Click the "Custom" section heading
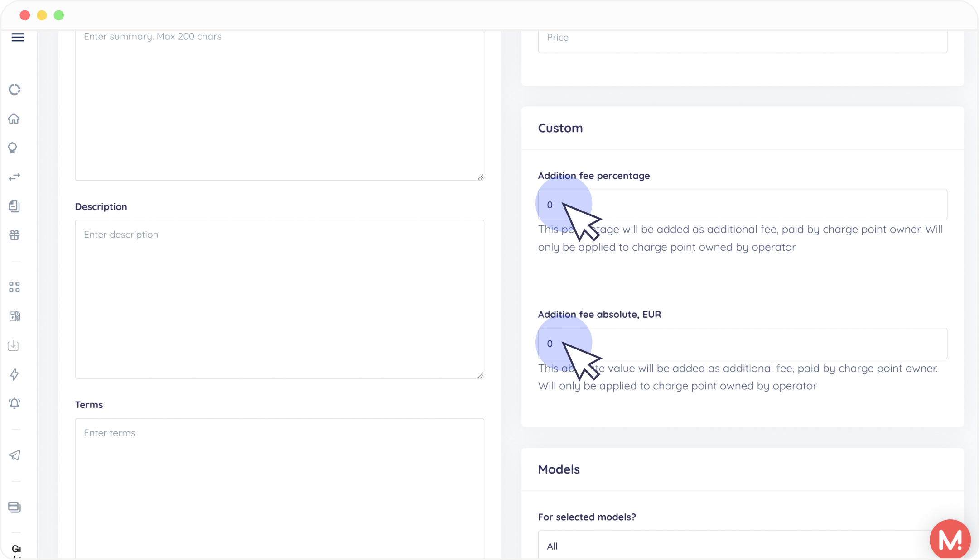 point(560,128)
